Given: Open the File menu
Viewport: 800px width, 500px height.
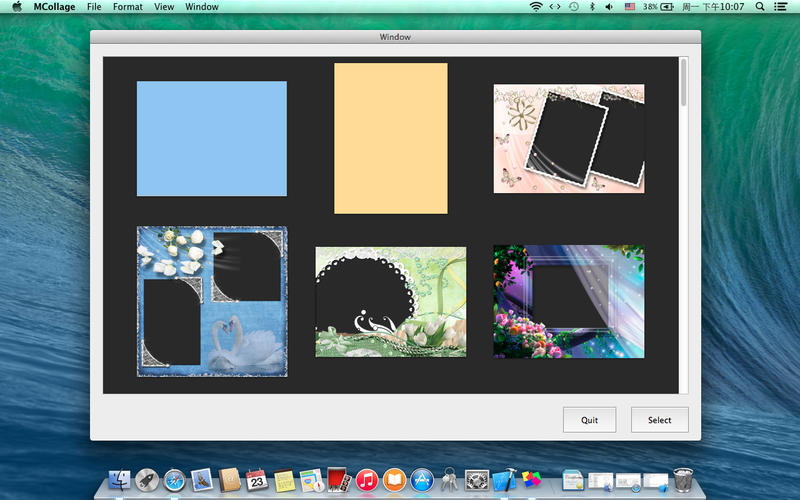Looking at the screenshot, I should [x=94, y=7].
